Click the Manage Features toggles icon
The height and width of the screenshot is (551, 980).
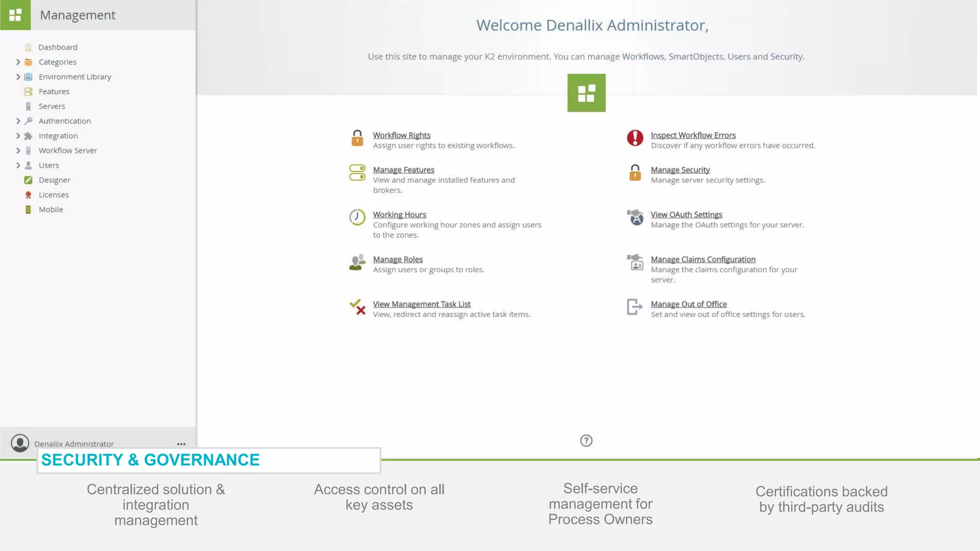click(x=357, y=173)
